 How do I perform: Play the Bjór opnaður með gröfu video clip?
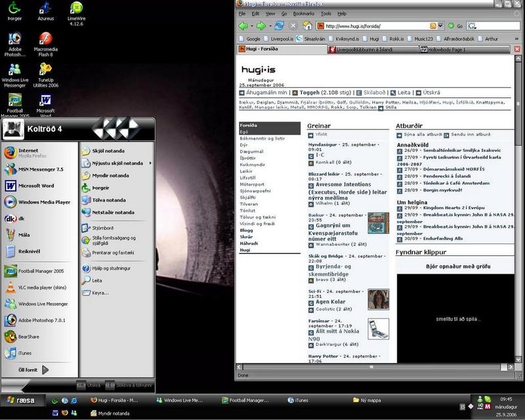pos(455,318)
